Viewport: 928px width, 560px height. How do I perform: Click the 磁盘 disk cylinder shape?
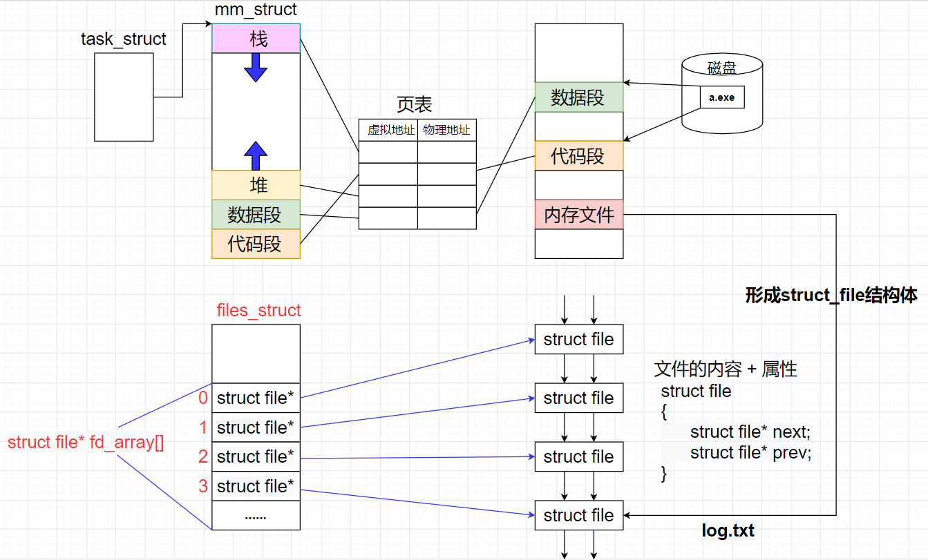point(722,95)
